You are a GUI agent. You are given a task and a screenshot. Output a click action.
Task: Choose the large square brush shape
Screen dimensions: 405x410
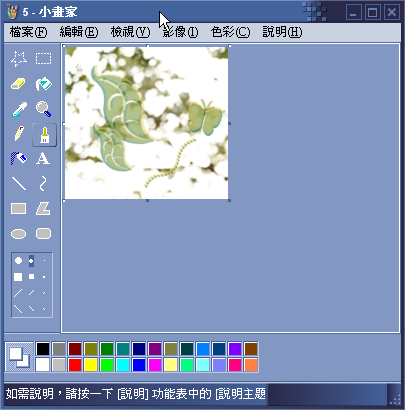[x=18, y=277]
